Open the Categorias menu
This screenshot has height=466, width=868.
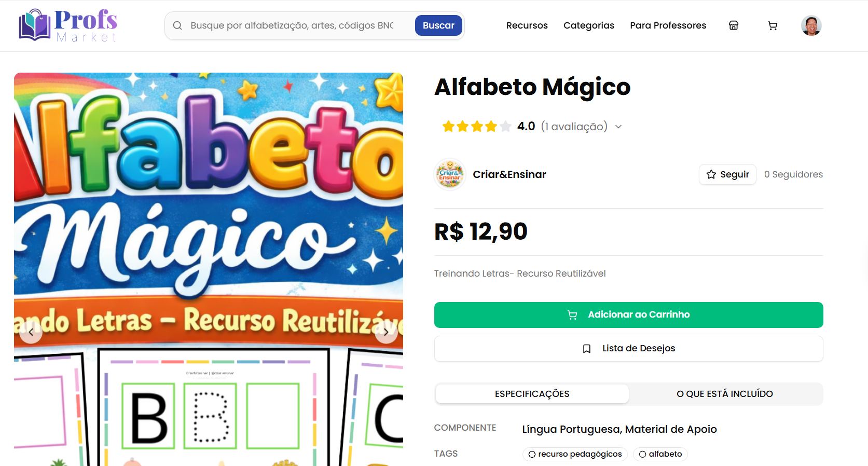coord(589,25)
